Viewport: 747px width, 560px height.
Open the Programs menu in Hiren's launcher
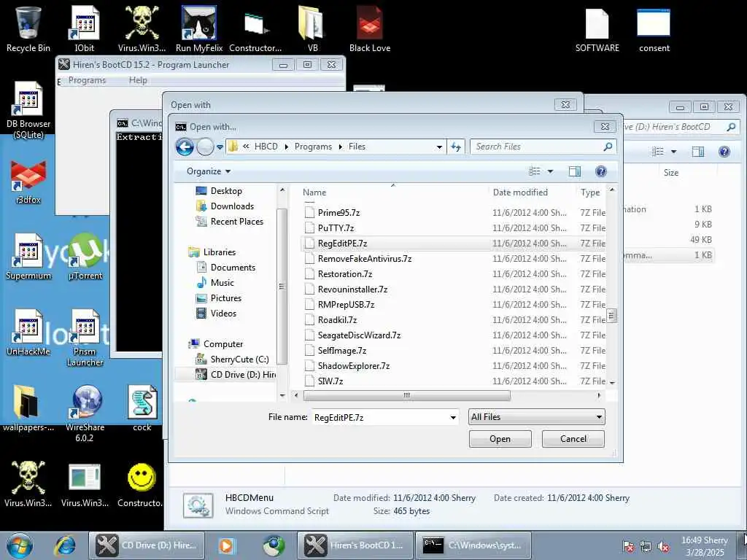[x=88, y=80]
